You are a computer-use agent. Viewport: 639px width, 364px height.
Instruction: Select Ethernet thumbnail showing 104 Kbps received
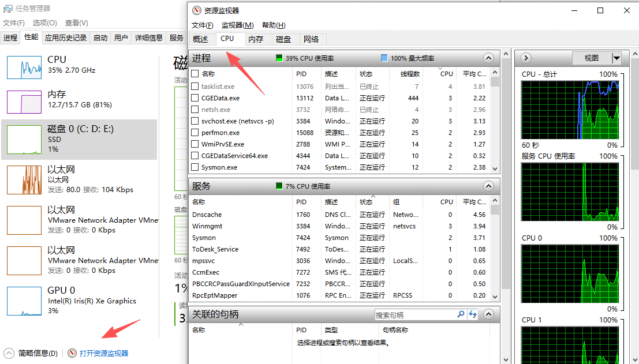pyautogui.click(x=24, y=180)
